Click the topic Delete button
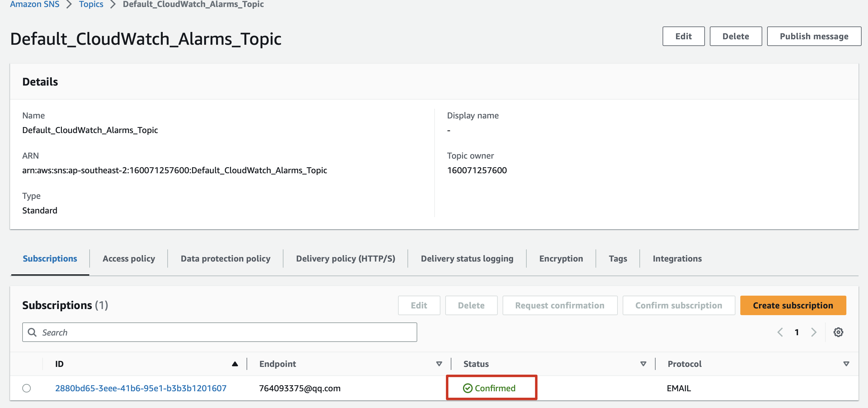The width and height of the screenshot is (868, 408). pos(736,36)
